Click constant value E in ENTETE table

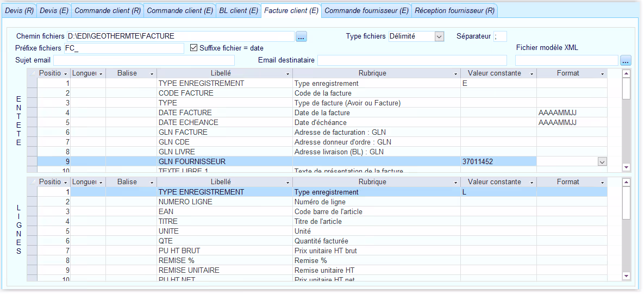[x=498, y=83]
